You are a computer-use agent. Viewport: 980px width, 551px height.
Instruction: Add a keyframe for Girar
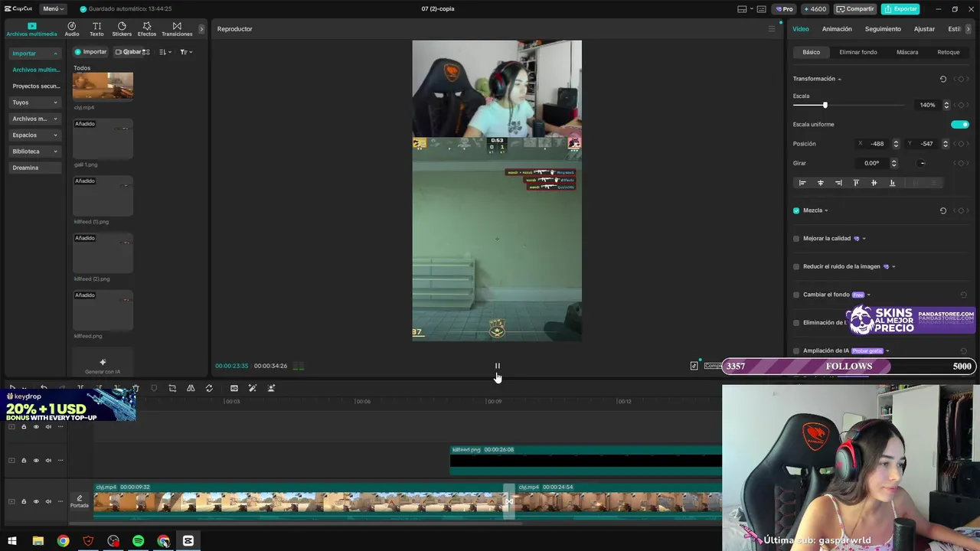coord(960,163)
